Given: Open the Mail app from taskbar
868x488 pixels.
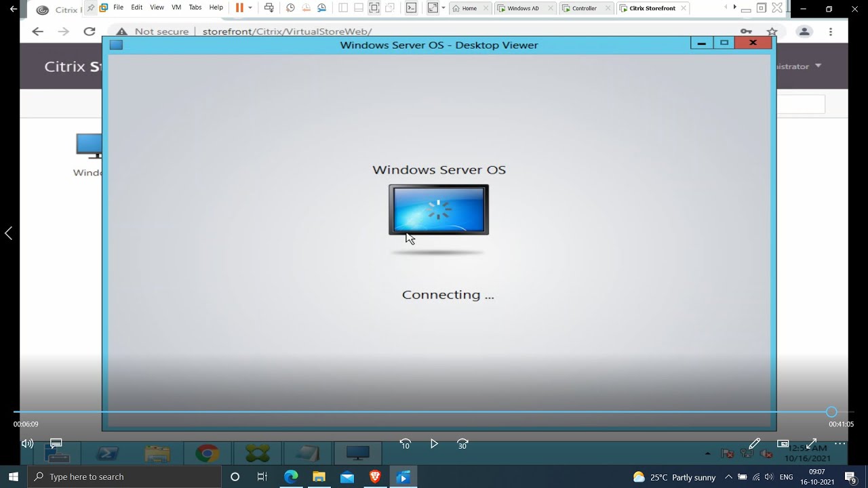Looking at the screenshot, I should pyautogui.click(x=347, y=477).
